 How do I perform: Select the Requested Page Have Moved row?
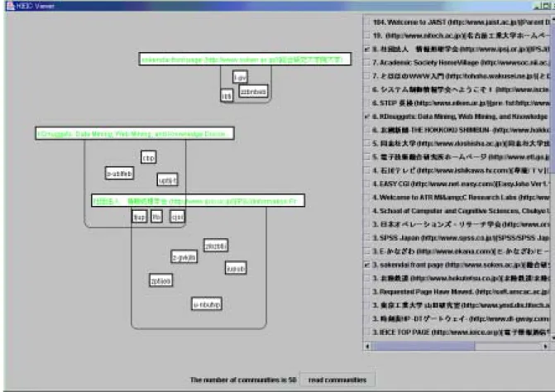(x=457, y=292)
